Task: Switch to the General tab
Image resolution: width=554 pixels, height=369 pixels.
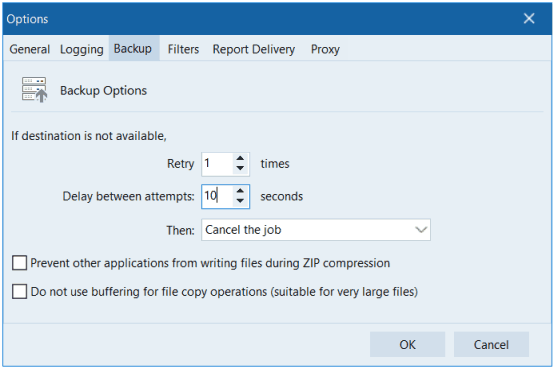Action: click(30, 49)
